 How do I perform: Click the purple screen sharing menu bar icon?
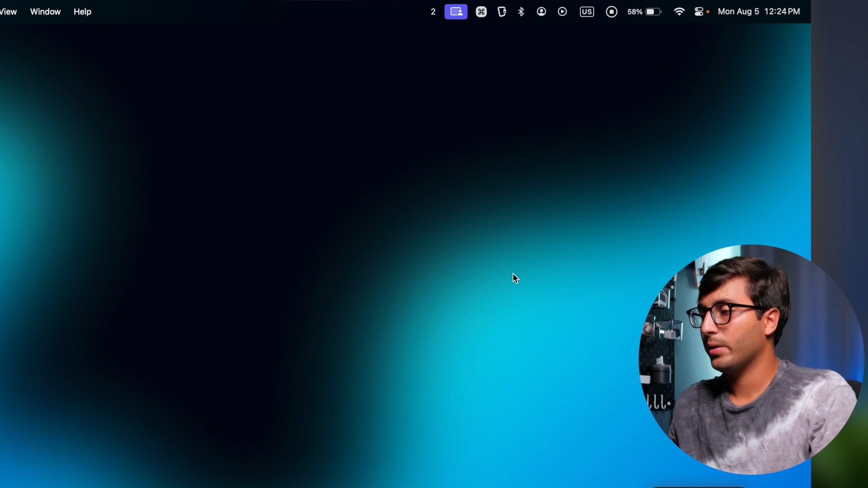pyautogui.click(x=456, y=12)
